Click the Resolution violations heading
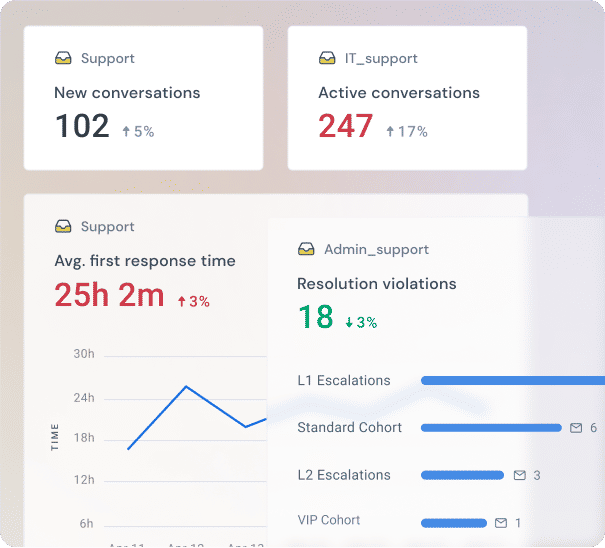Screen dimensions: 605x548 [x=377, y=284]
